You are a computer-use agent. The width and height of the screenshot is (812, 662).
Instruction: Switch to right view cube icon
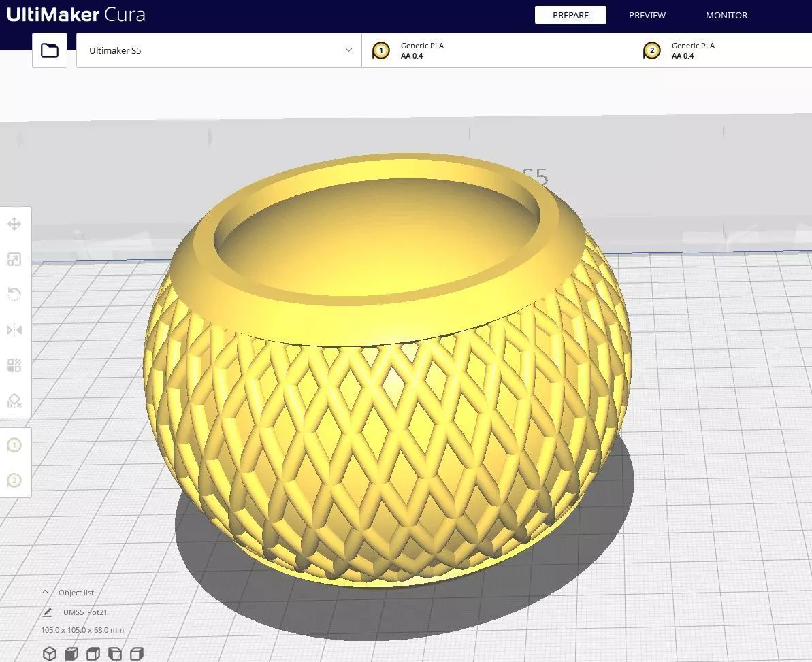tap(137, 653)
